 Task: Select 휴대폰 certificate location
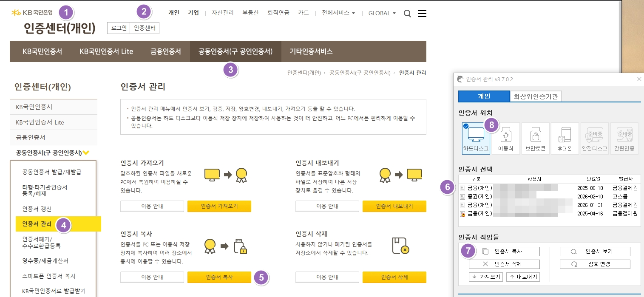[x=565, y=139]
